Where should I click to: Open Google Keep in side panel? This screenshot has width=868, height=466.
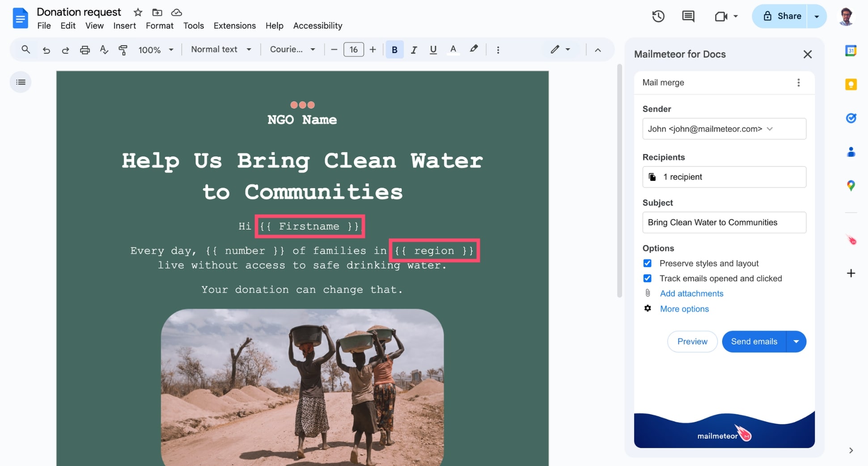(851, 84)
